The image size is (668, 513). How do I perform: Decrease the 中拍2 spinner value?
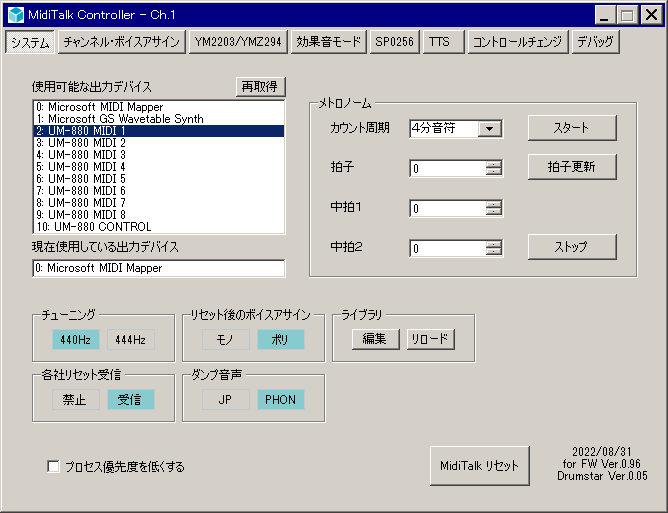[493, 252]
